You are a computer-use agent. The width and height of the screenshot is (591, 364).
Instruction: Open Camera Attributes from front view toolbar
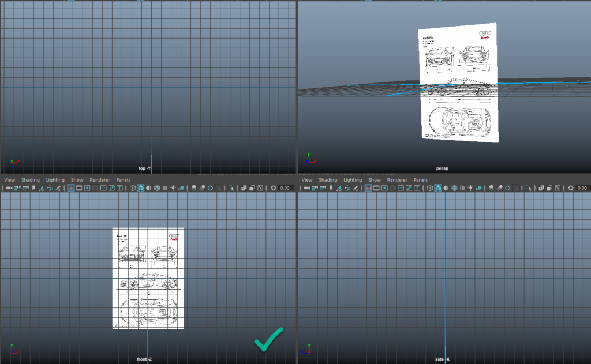click(25, 188)
